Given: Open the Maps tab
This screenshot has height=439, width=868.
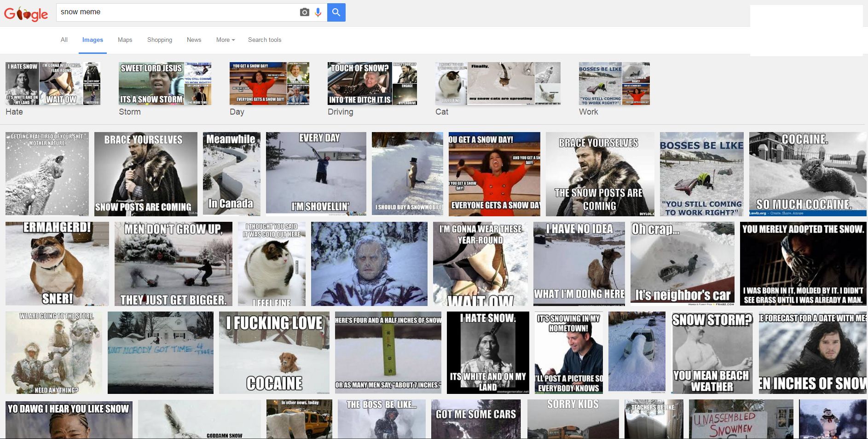Looking at the screenshot, I should [125, 40].
